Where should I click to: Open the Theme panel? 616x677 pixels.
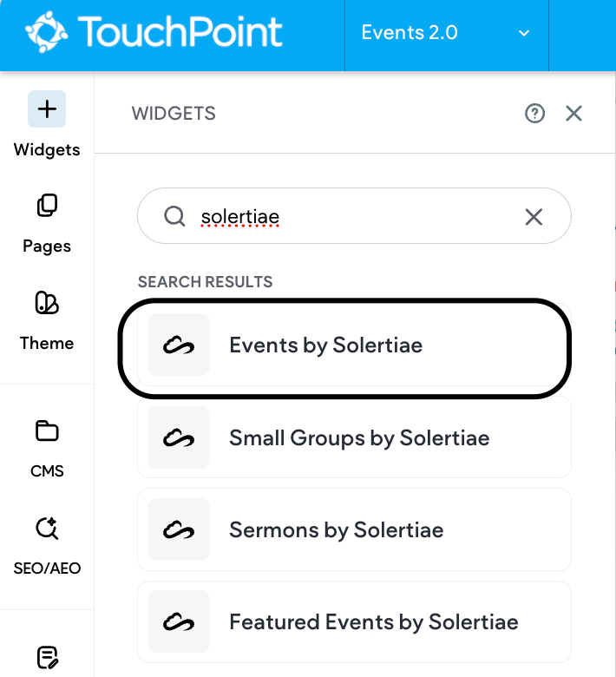pyautogui.click(x=47, y=319)
